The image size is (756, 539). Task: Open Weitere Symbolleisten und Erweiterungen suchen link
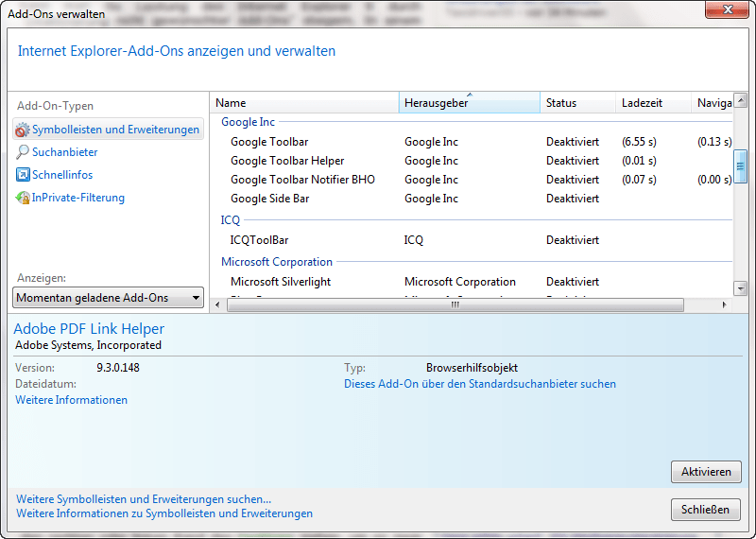pyautogui.click(x=144, y=499)
